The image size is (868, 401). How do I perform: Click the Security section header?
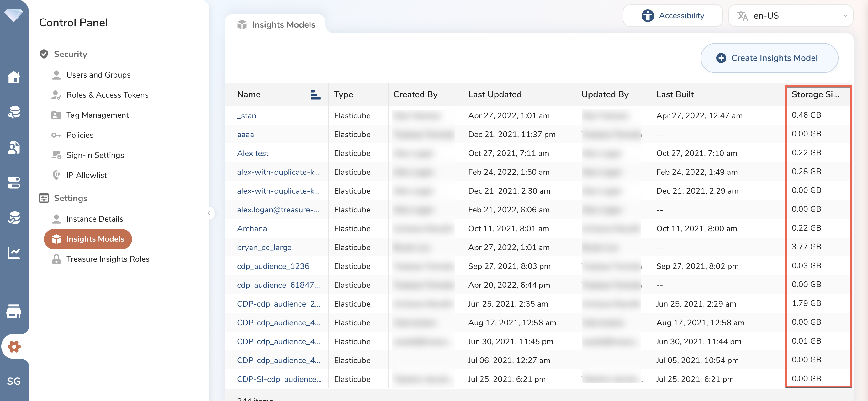71,54
